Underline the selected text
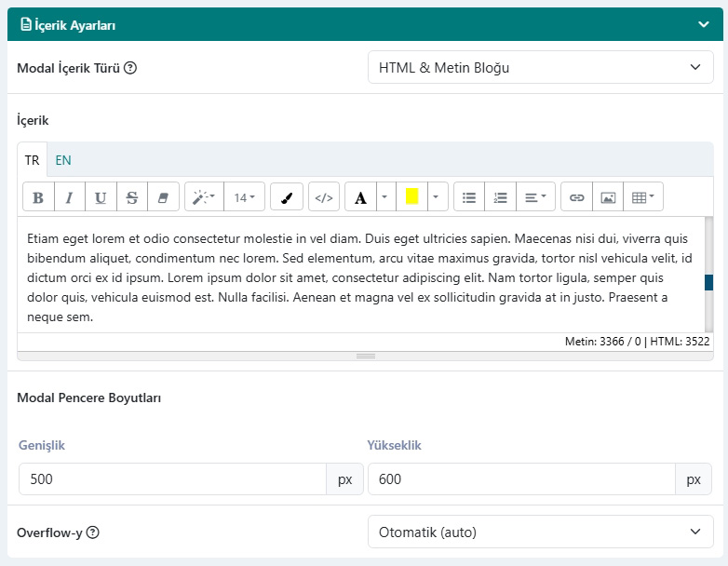 101,197
